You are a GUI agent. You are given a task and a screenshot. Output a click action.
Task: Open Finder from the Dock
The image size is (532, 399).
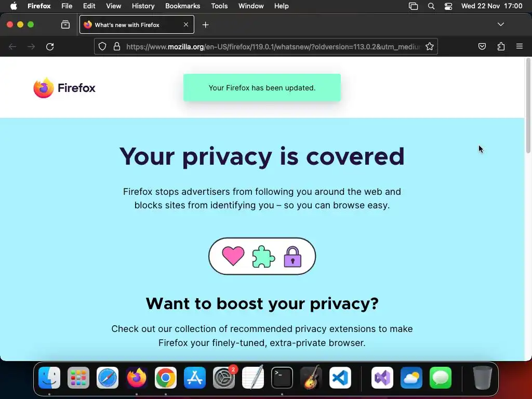49,378
